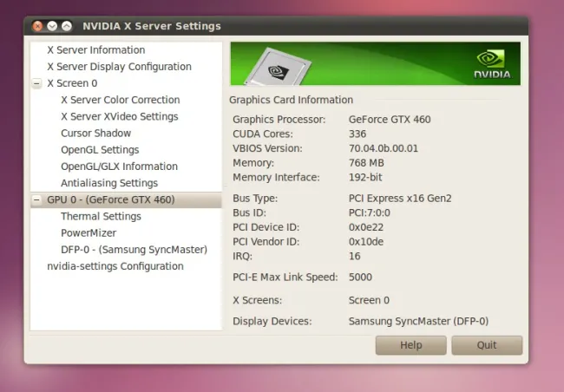The height and width of the screenshot is (392, 564).
Task: Collapse the X Screen 0 tree node
Action: [36, 83]
